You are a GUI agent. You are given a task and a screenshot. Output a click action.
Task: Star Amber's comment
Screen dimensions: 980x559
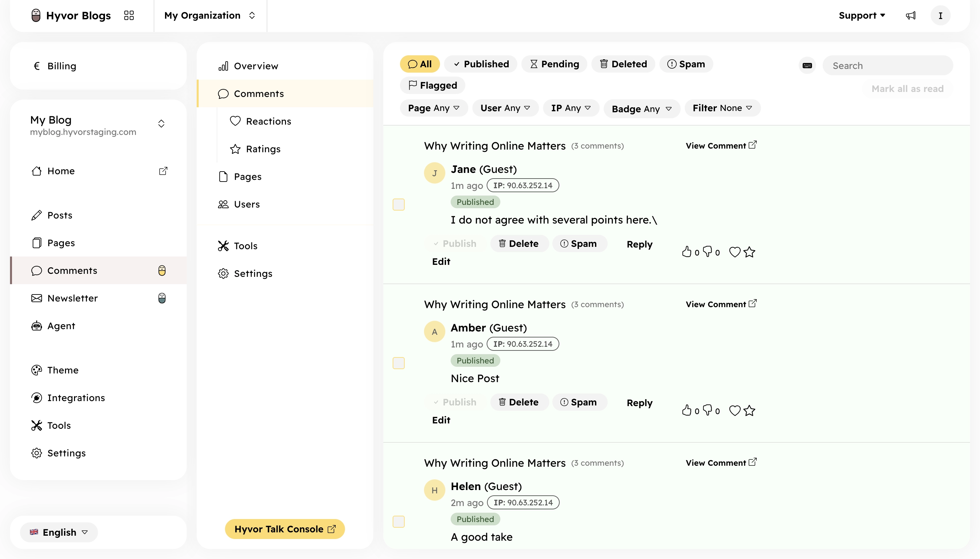click(749, 410)
